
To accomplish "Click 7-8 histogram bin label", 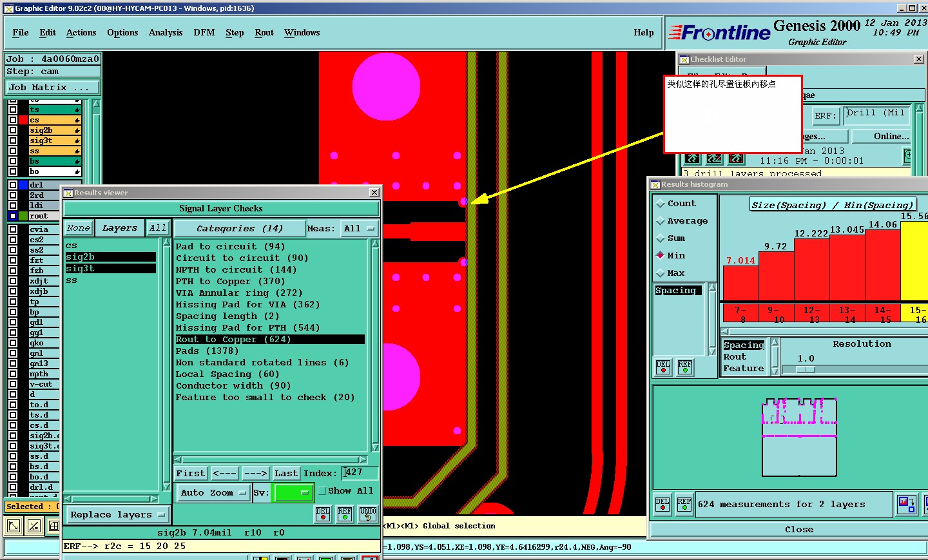I will [x=741, y=314].
